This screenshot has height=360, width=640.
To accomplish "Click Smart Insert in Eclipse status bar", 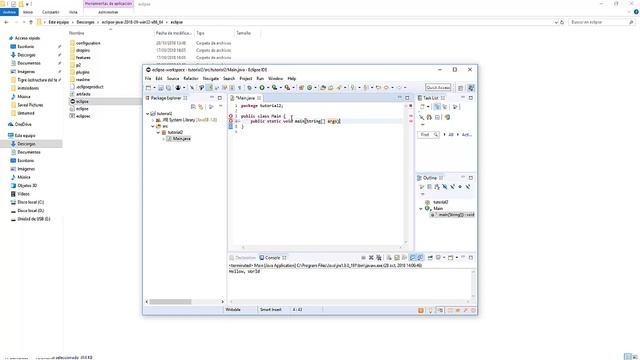I will 271,310.
